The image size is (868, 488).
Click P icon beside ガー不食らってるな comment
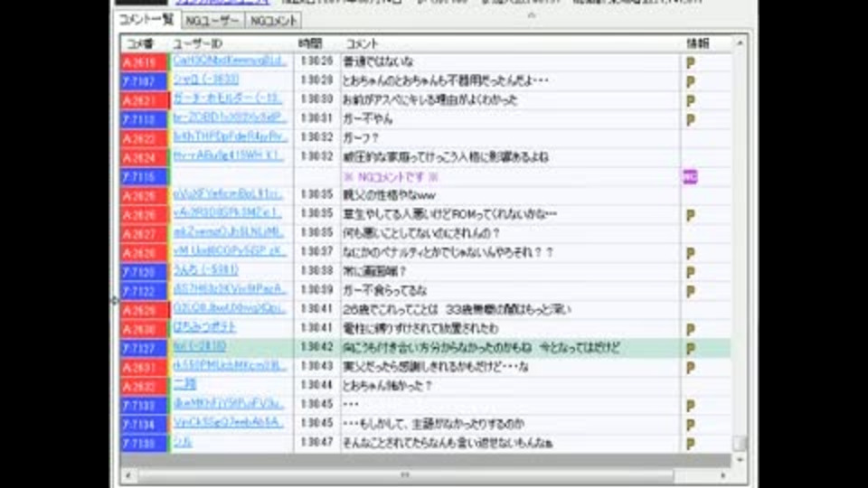pos(690,292)
